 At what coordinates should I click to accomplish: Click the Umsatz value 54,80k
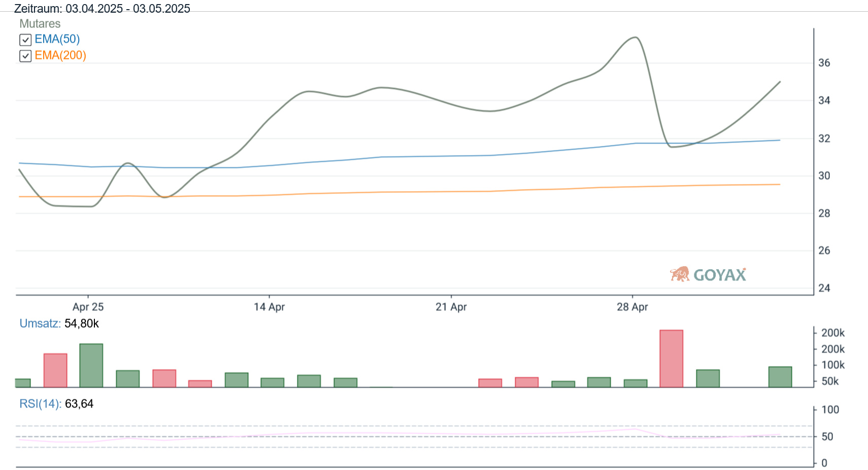(x=82, y=324)
